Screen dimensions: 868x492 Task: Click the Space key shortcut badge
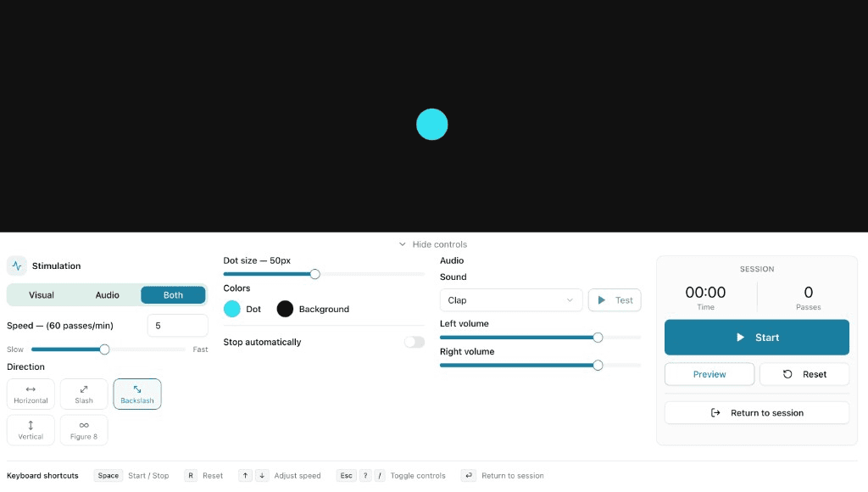(x=108, y=475)
